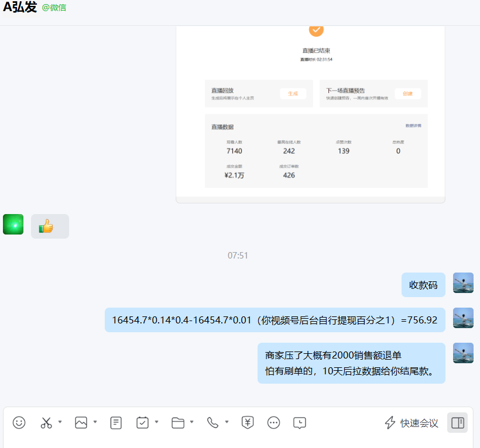Click the yen payment shield icon
The image size is (480, 448).
click(x=248, y=423)
